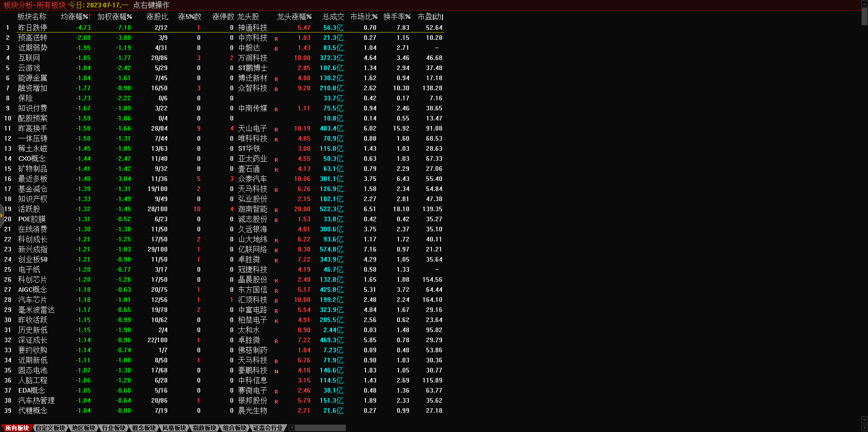
Task: Click the K marker beside 壹石通
Action: pyautogui.click(x=276, y=170)
